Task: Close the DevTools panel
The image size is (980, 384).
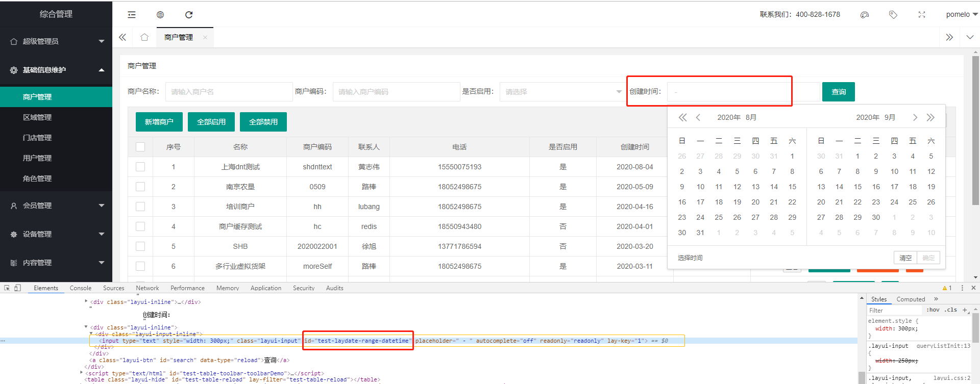Action: click(973, 288)
